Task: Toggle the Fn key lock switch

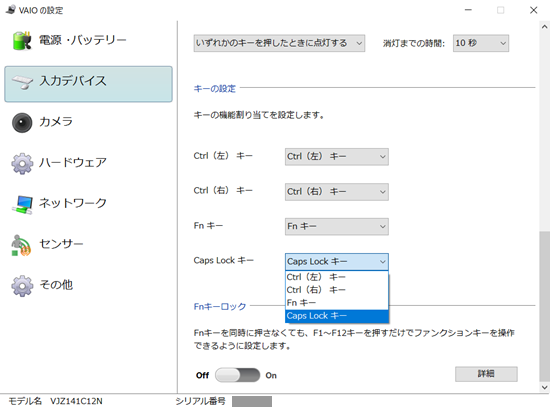Action: point(237,375)
